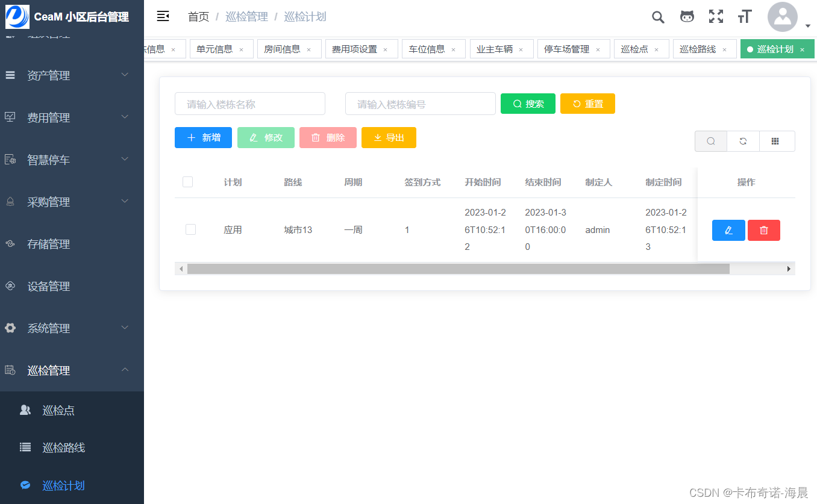Click the scrollbar's right arrow
The height and width of the screenshot is (504, 817).
[x=789, y=269]
